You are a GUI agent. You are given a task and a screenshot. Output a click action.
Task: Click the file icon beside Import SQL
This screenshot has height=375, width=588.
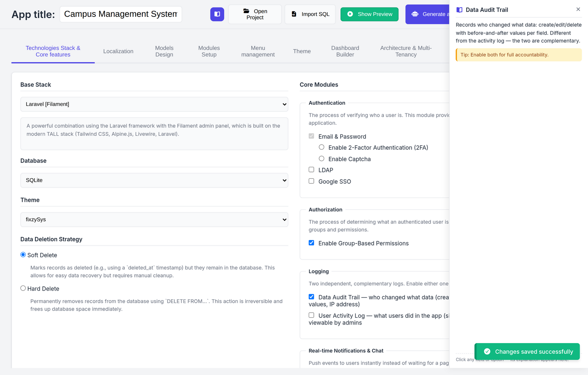pos(294,14)
